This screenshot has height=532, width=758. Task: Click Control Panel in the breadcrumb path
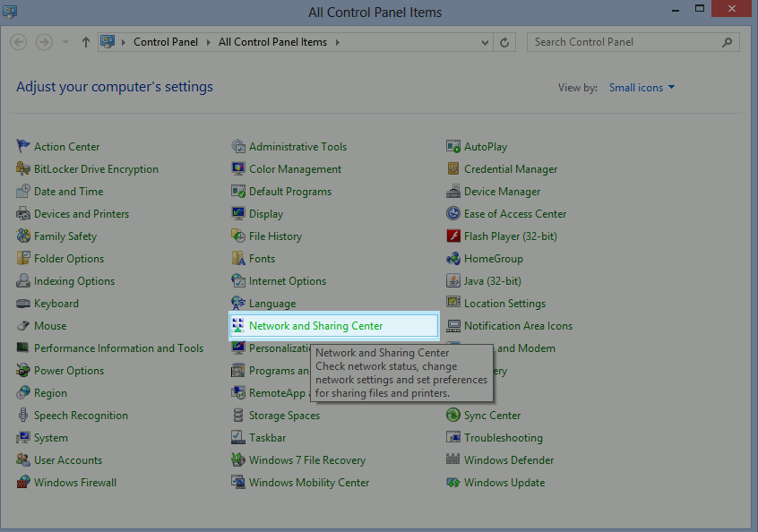tap(166, 42)
